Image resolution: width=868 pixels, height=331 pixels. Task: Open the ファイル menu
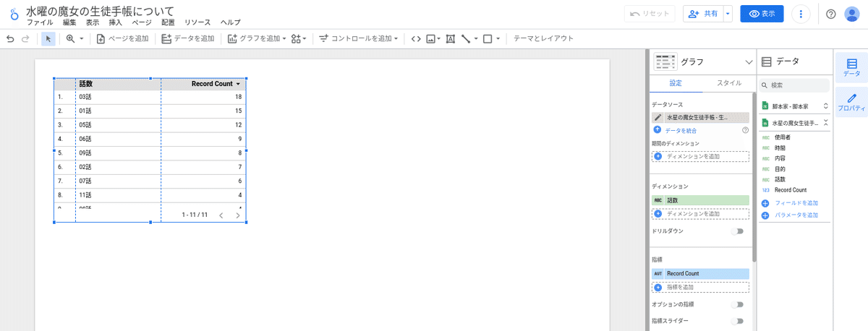click(x=40, y=22)
